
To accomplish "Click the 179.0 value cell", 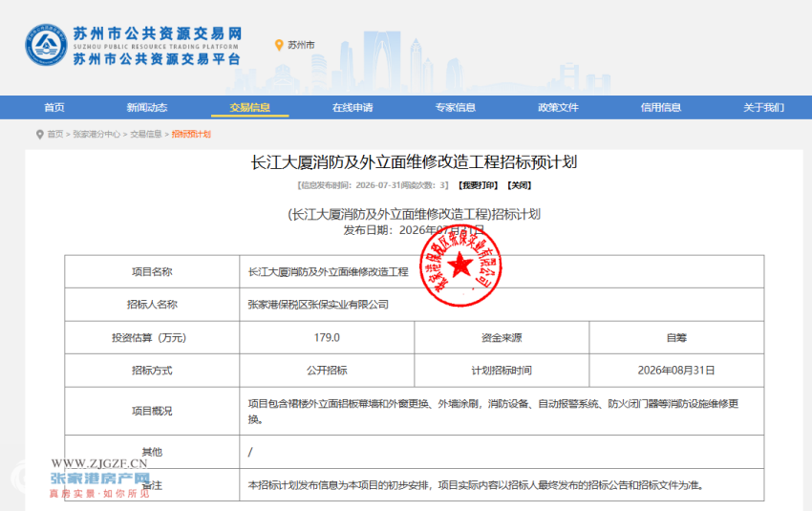I will [327, 337].
